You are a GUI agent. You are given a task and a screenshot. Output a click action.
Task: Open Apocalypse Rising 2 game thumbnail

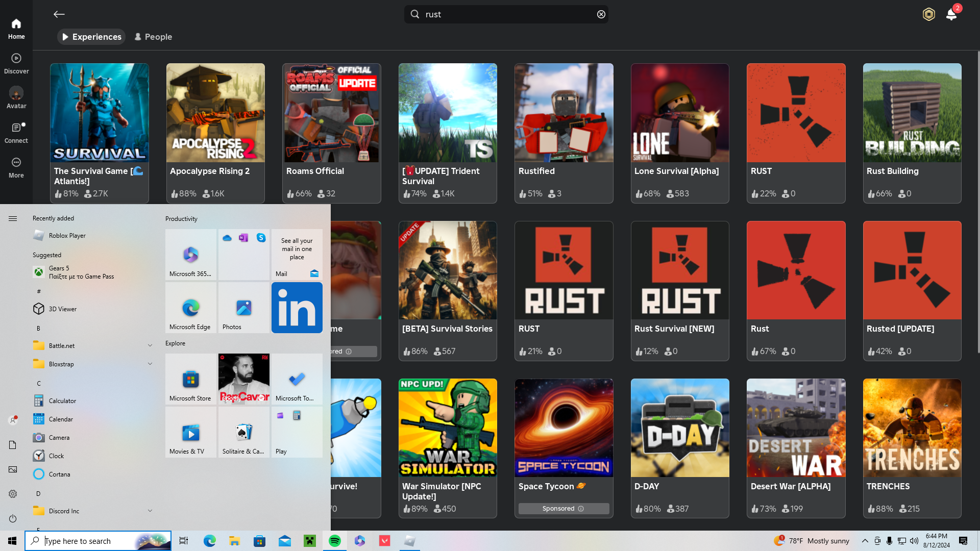(x=215, y=113)
